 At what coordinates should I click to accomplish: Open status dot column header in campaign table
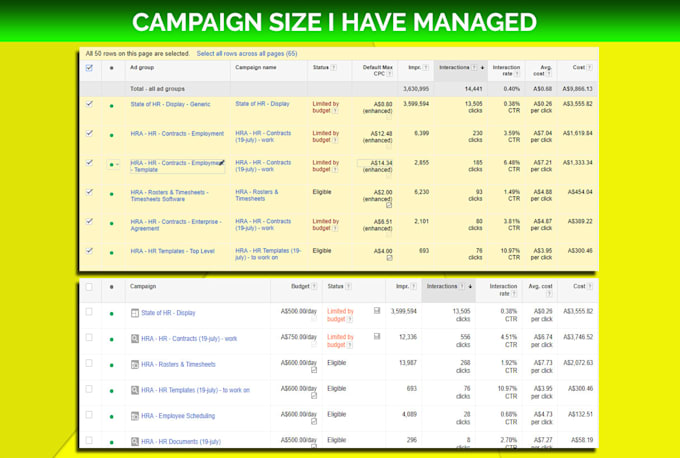coord(112,287)
